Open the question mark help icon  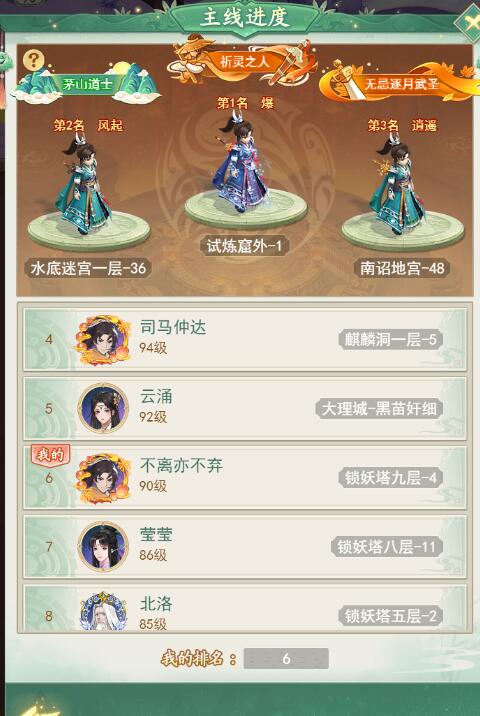coord(33,60)
